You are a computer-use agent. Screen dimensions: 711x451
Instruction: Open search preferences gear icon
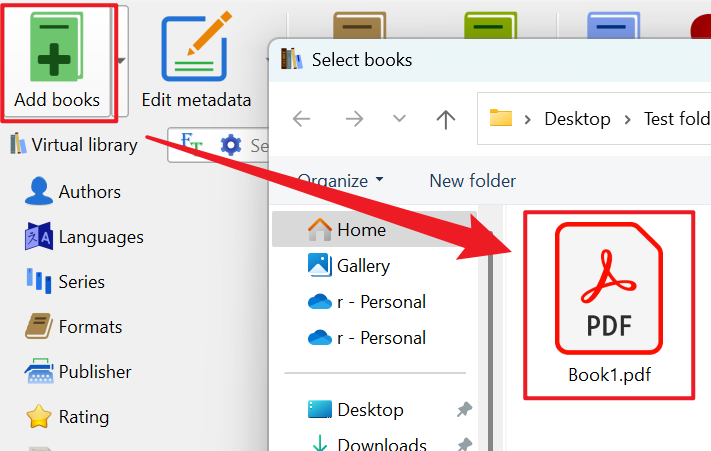coord(231,145)
